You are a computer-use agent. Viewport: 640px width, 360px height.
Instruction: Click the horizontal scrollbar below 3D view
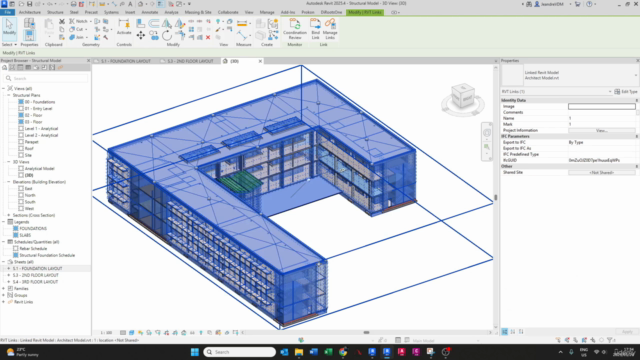tap(366, 333)
